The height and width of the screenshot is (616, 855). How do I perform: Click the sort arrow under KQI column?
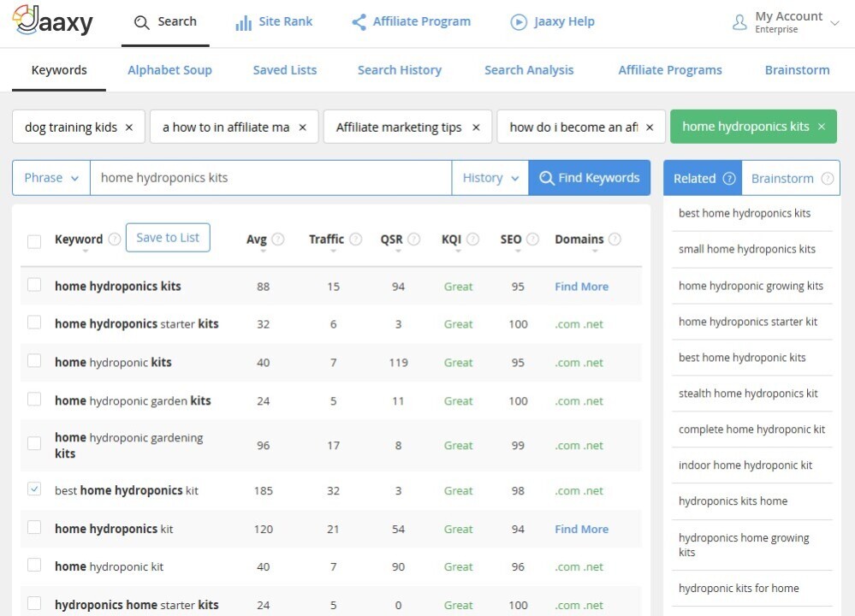[458, 252]
